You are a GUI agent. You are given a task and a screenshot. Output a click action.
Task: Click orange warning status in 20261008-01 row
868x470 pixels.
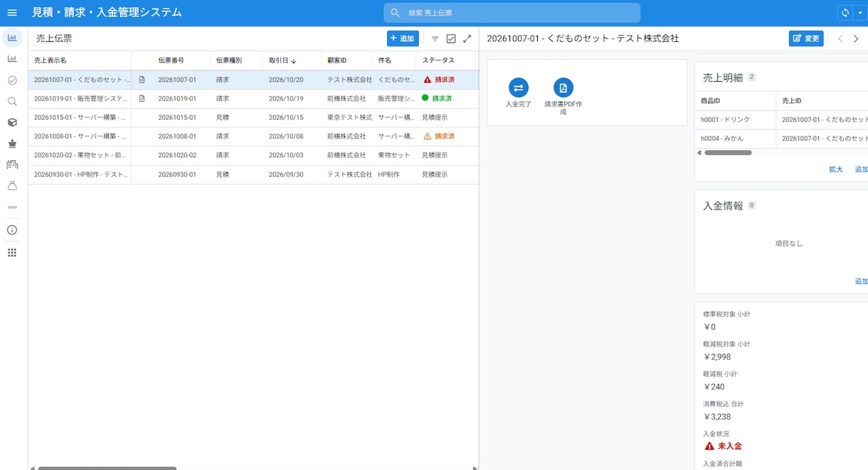tap(438, 136)
